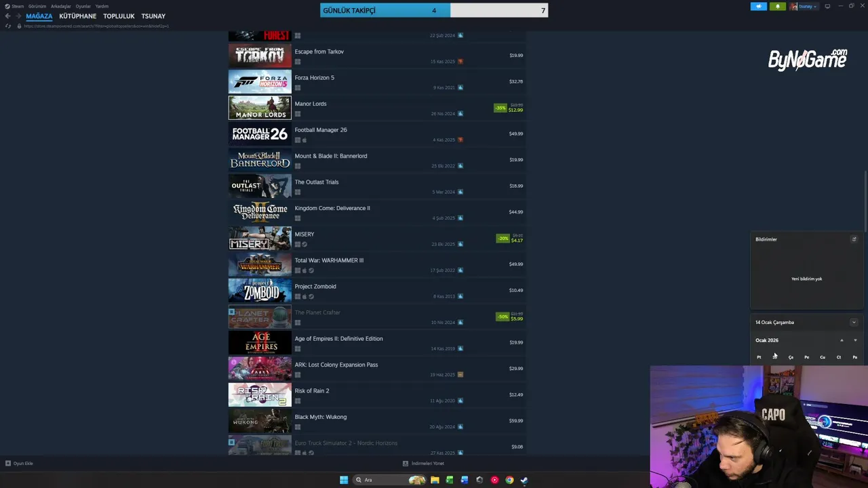Click the taskbar Ara search box
Screen dimensions: 868x488
tap(390, 480)
